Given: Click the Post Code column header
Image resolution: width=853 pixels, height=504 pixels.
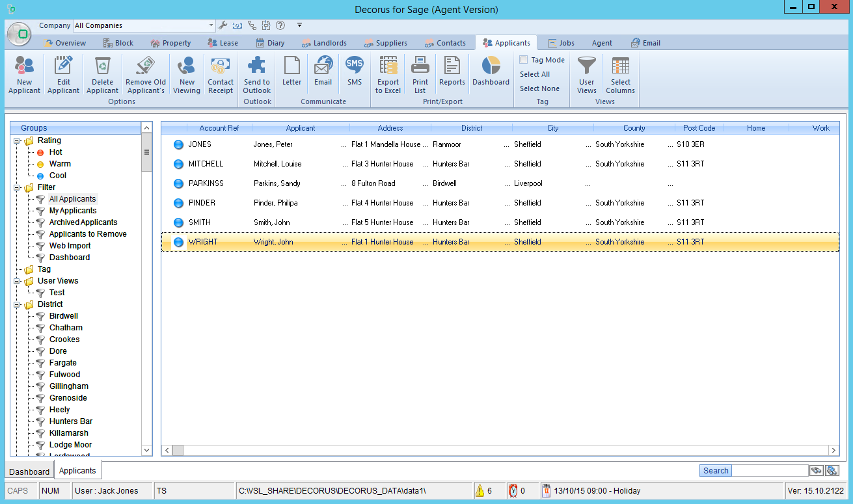Looking at the screenshot, I should (x=699, y=128).
